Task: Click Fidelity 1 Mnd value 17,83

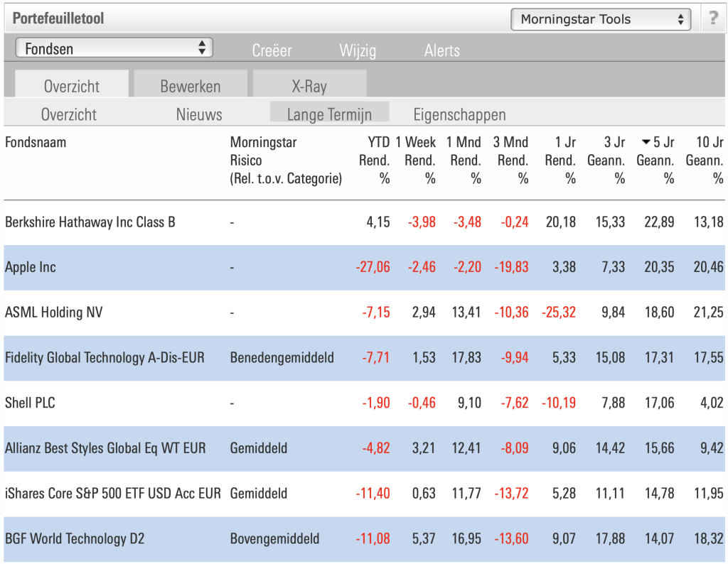Action: [466, 357]
